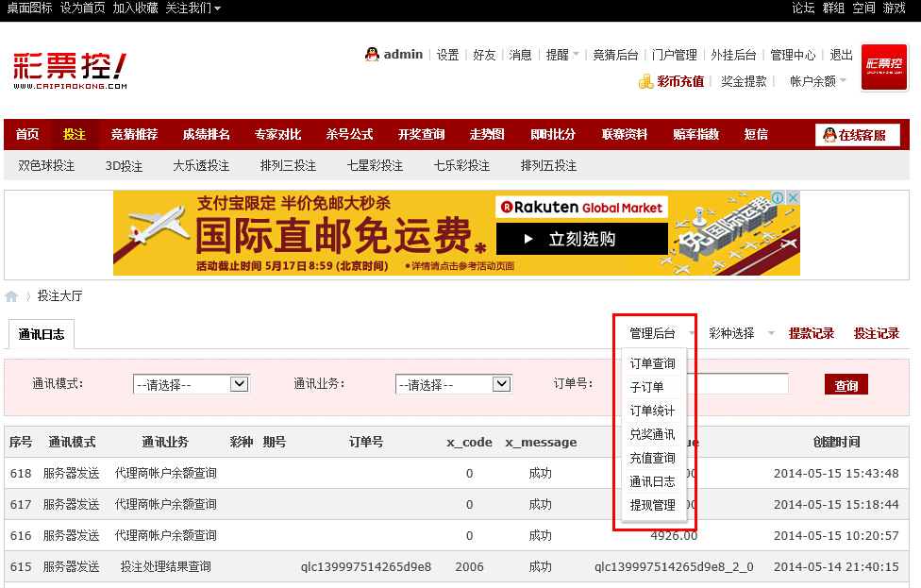Expand the 帐户余额 dropdown
The height and width of the screenshot is (588, 921).
[817, 81]
